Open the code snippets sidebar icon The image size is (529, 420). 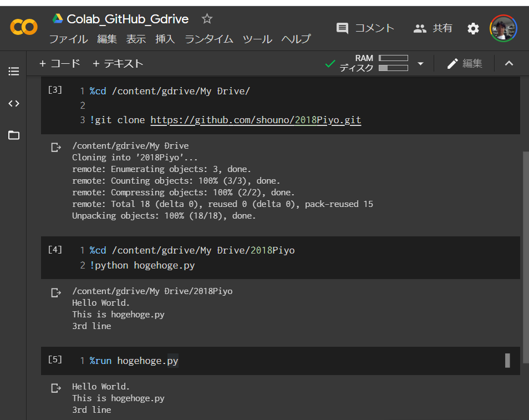point(13,103)
